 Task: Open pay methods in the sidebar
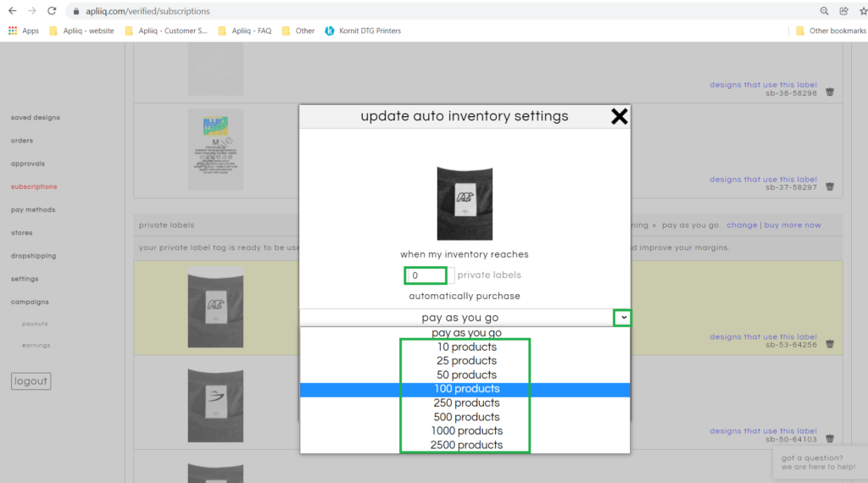[33, 209]
